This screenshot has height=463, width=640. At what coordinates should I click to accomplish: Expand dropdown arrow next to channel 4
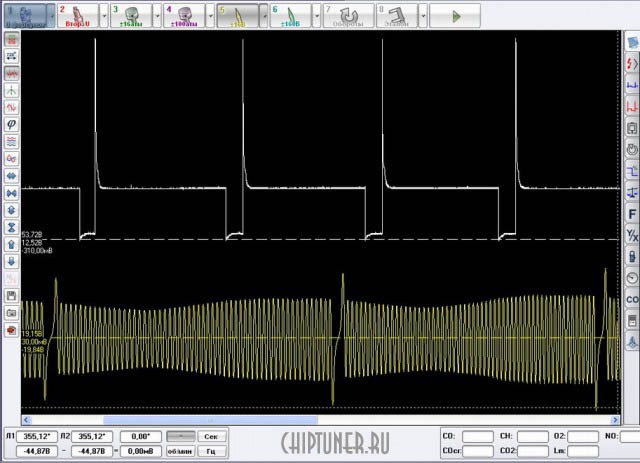click(x=209, y=16)
